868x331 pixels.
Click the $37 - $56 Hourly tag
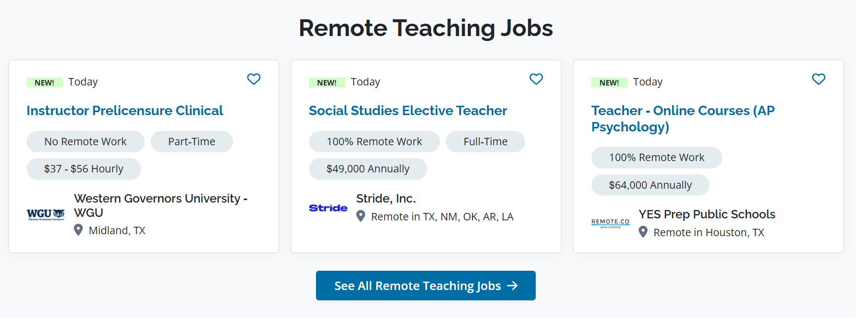(84, 169)
